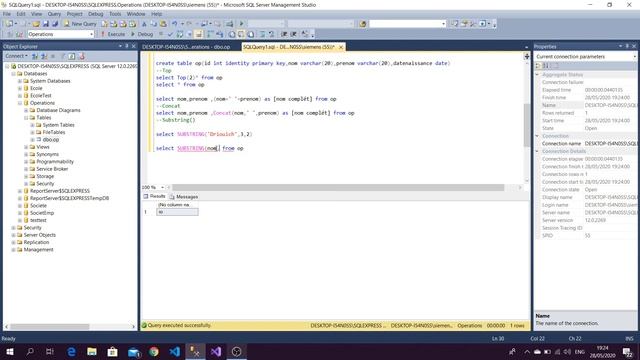The width and height of the screenshot is (640, 360).
Task: Click the search combo box in toolbar
Action: 407,24
